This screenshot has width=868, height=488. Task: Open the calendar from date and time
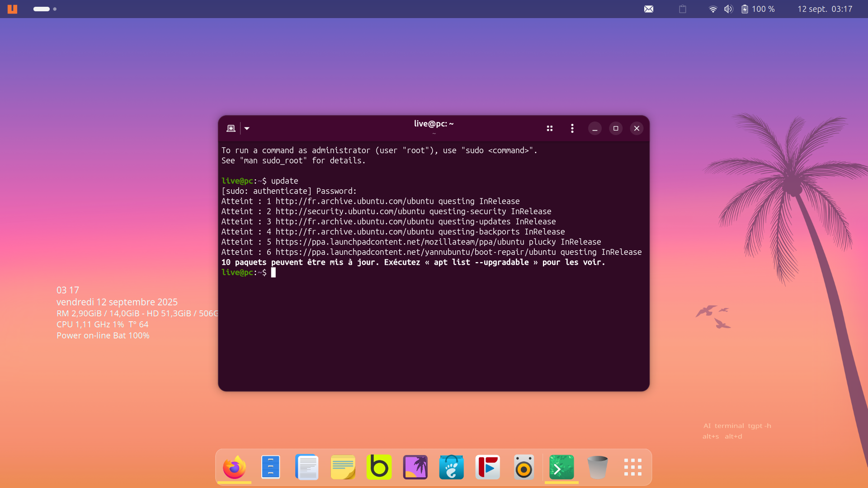(x=825, y=9)
